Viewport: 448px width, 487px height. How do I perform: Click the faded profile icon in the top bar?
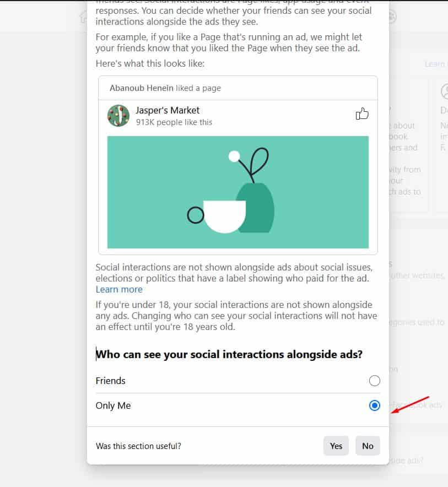click(392, 17)
